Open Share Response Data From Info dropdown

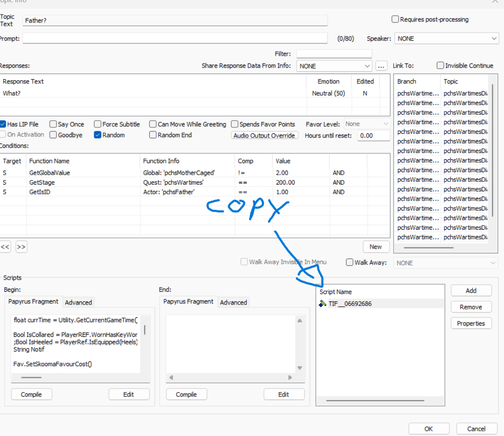pyautogui.click(x=334, y=66)
